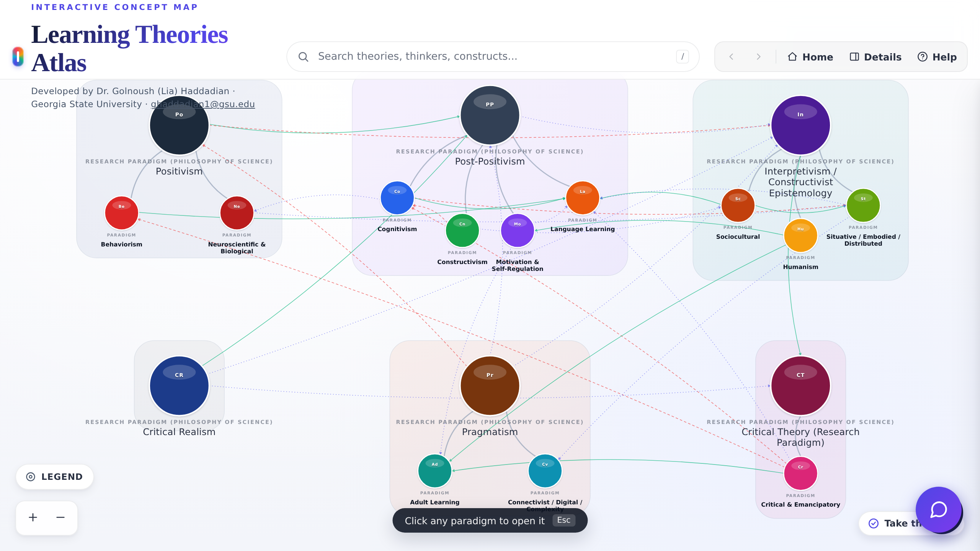Click the slash shortcut badge in search

tap(683, 57)
